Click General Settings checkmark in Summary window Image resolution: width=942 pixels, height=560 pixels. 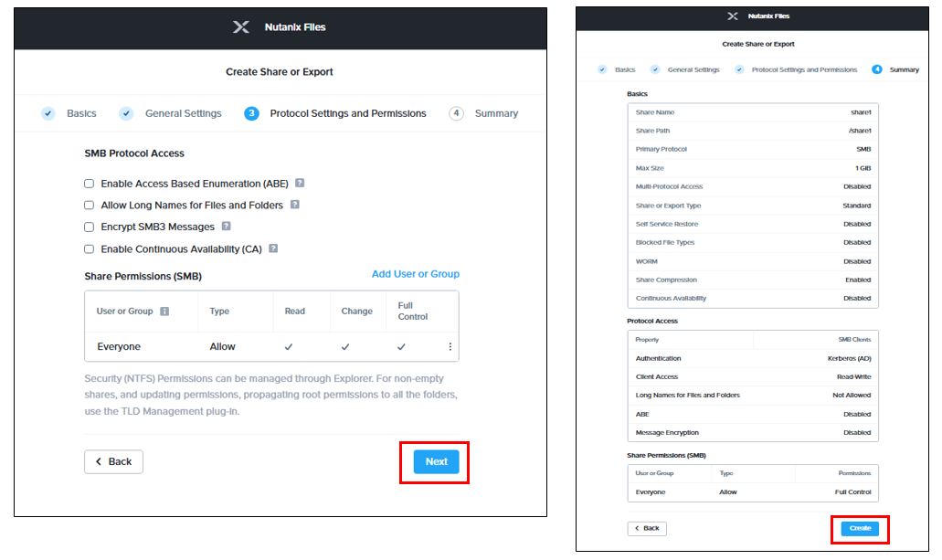click(x=655, y=69)
